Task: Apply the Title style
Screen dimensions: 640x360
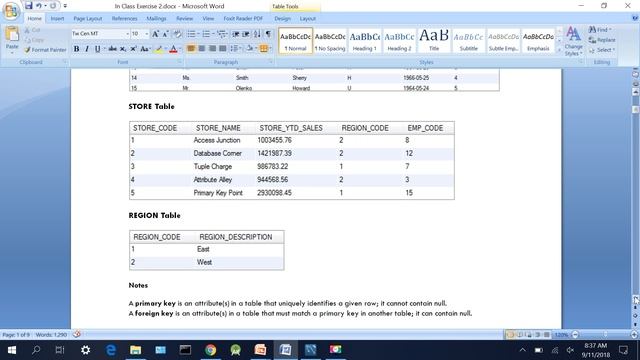Action: click(434, 41)
